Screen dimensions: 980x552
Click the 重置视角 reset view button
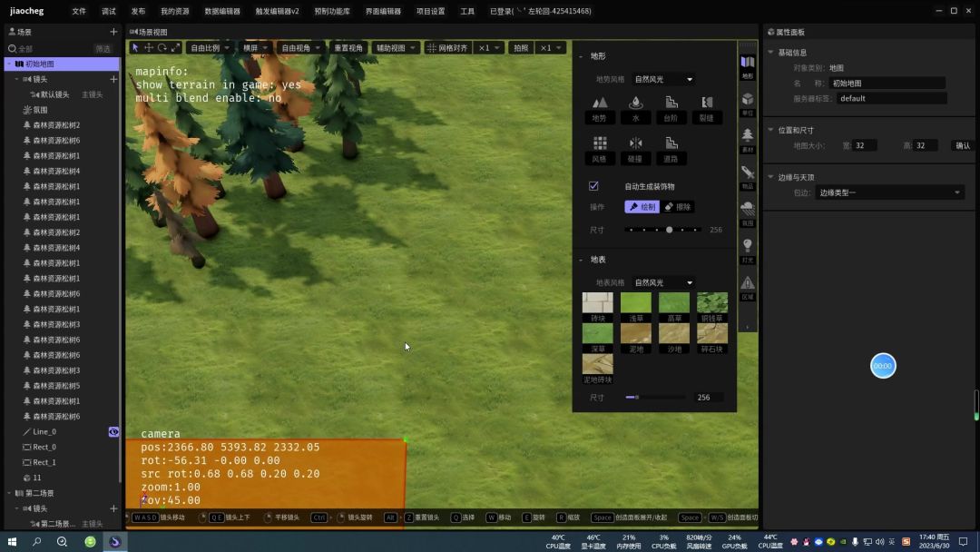click(348, 47)
